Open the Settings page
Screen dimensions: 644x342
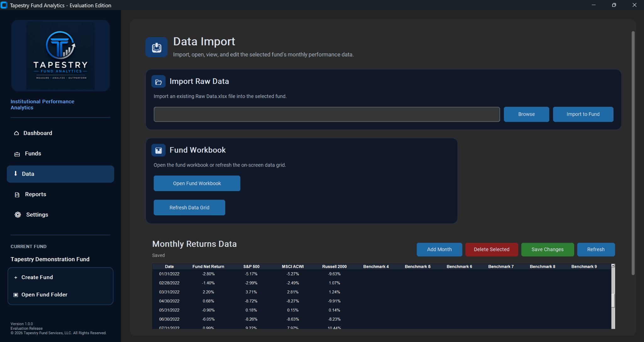tap(60, 215)
